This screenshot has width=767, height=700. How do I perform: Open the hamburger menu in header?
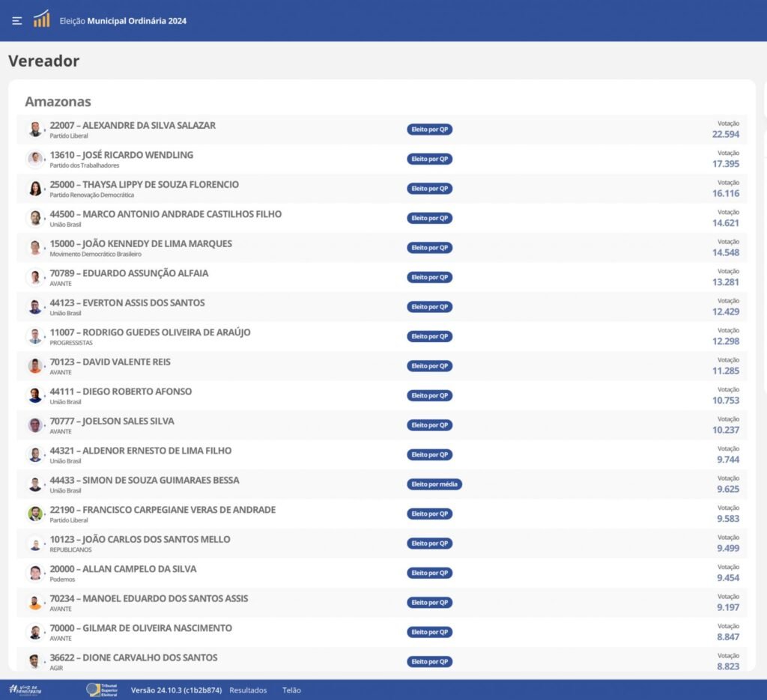point(17,20)
